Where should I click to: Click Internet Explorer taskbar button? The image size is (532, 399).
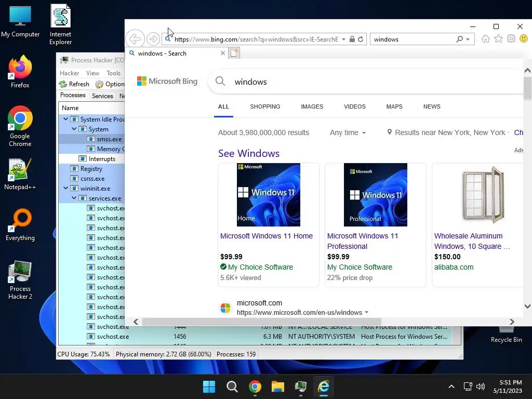(323, 387)
